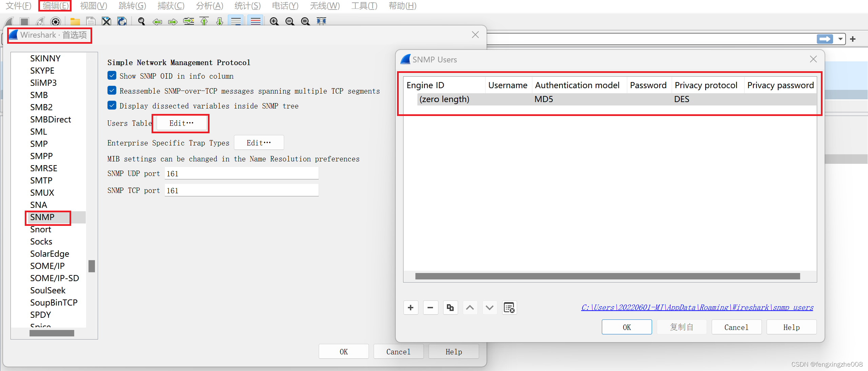
Task: Open Help in SNMP Users dialog
Action: 791,327
